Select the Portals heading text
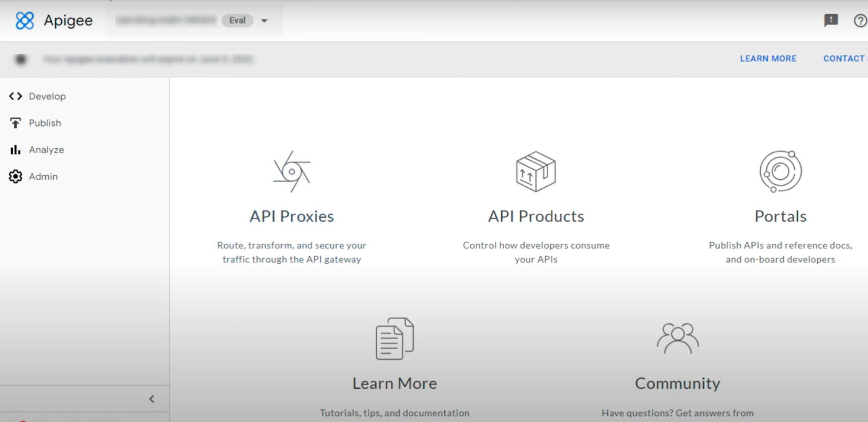The width and height of the screenshot is (868, 422). point(780,216)
